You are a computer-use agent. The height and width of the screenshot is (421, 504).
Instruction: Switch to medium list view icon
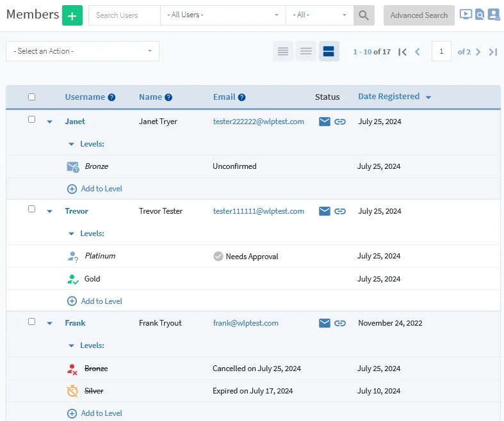[x=306, y=51]
